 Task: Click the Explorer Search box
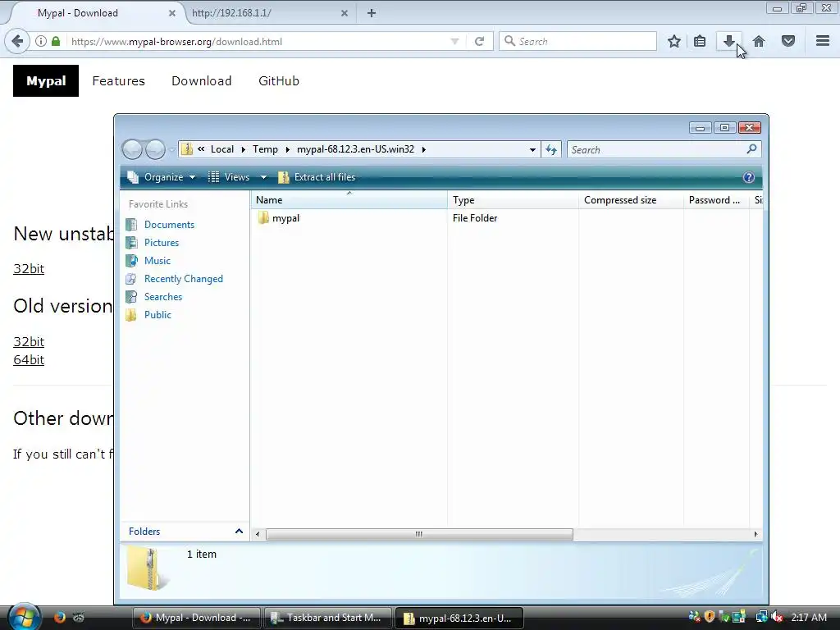(x=664, y=149)
